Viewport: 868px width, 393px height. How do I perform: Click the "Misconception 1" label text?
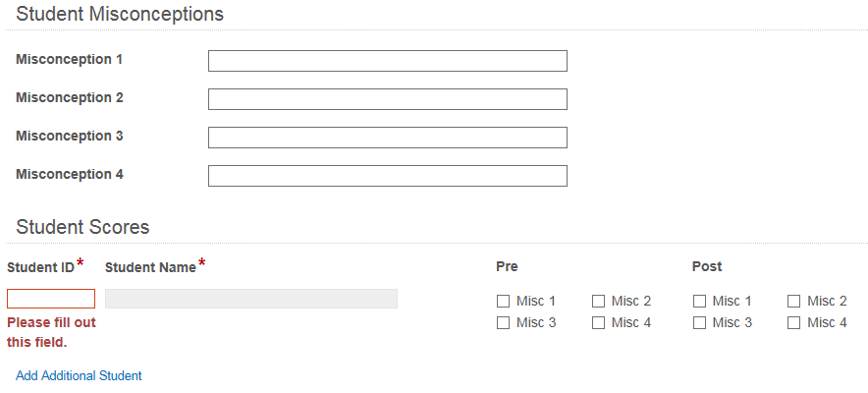click(x=70, y=60)
